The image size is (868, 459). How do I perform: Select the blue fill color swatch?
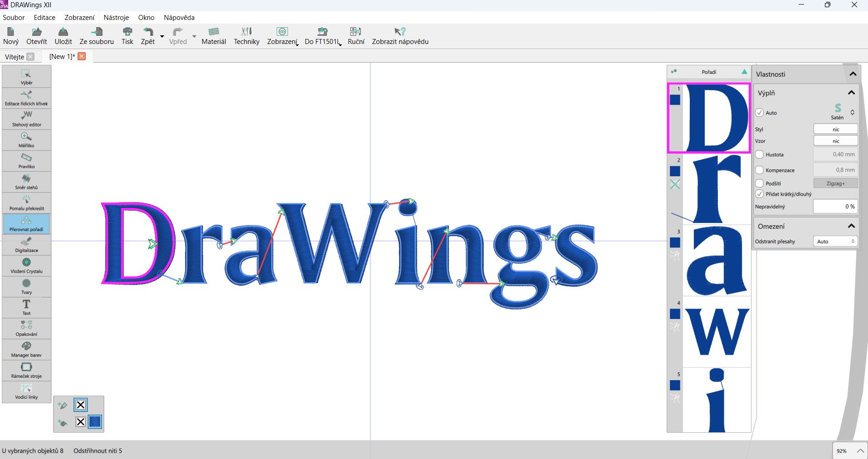click(95, 422)
